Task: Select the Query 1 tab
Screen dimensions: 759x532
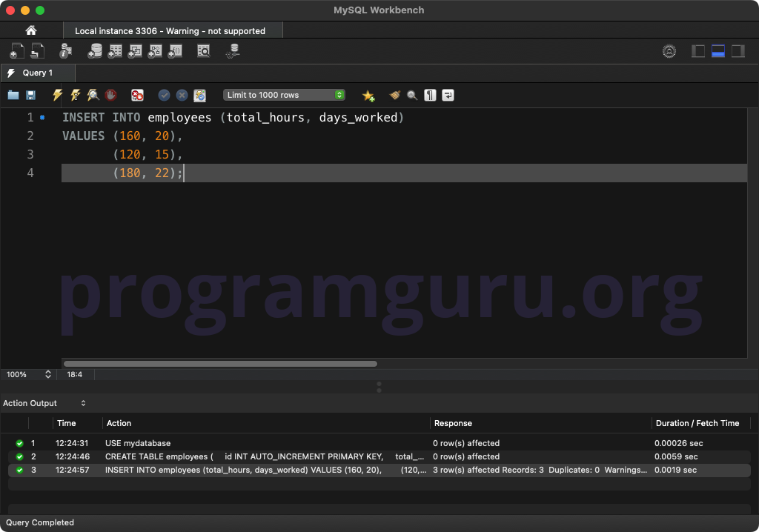Action: (38, 73)
